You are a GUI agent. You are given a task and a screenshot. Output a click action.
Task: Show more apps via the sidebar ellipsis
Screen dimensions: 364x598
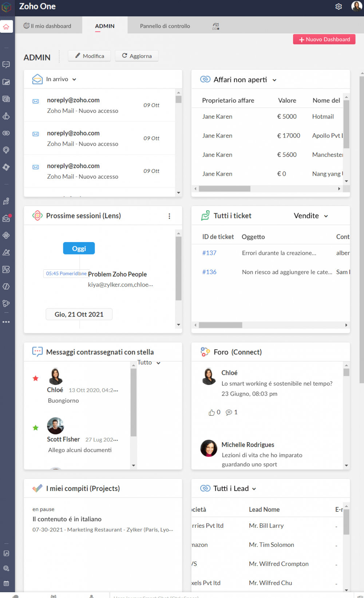click(x=6, y=322)
